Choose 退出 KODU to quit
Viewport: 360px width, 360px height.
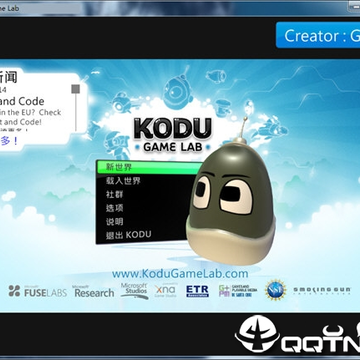pyautogui.click(x=128, y=235)
